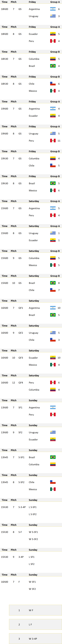Select 'W S-SF1' in the S-F match
This screenshot has width=62, height=644.
pyautogui.click(x=33, y=532)
